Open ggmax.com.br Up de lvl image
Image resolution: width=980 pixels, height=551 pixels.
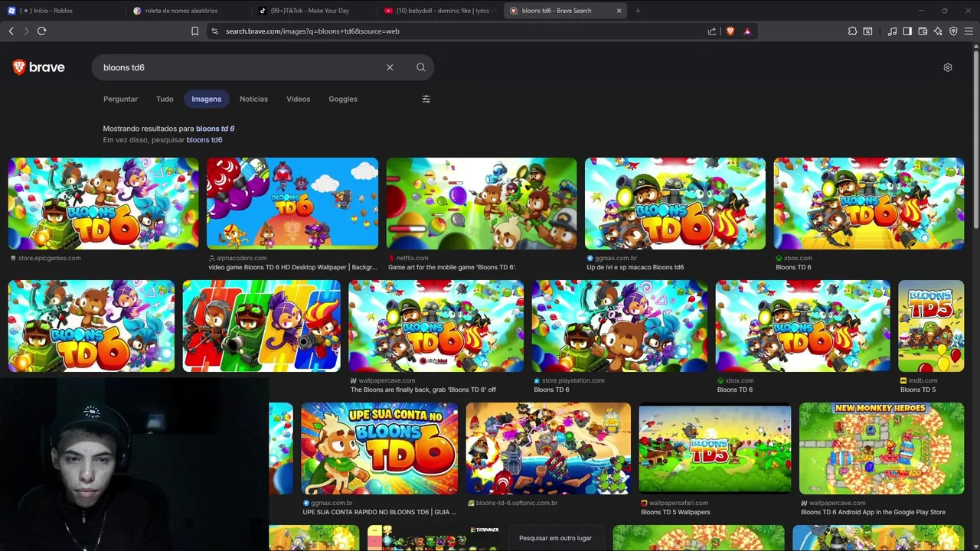tap(675, 204)
